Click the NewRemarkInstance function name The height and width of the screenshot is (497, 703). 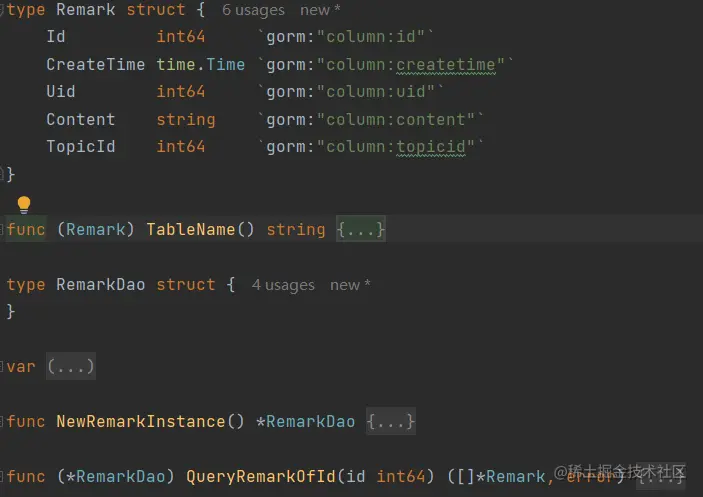(x=140, y=421)
